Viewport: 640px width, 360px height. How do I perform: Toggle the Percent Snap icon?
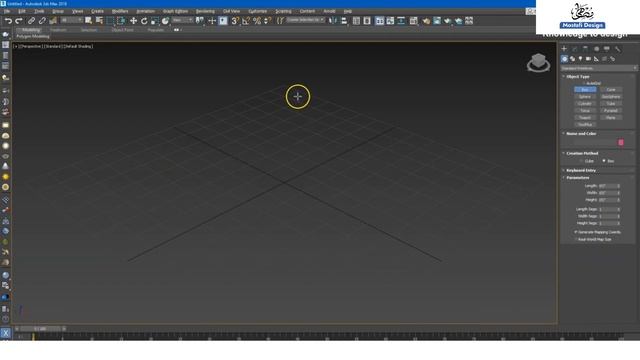[257, 21]
